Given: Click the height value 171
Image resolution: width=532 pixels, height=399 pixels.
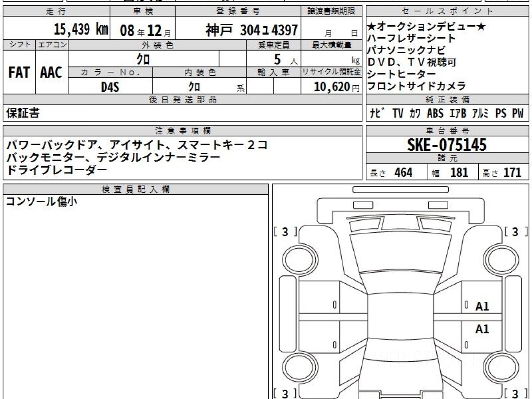Looking at the screenshot, I should [x=512, y=172].
